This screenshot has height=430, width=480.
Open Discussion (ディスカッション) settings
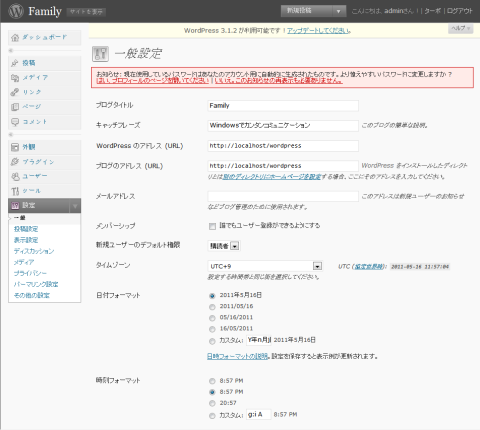coord(34,251)
